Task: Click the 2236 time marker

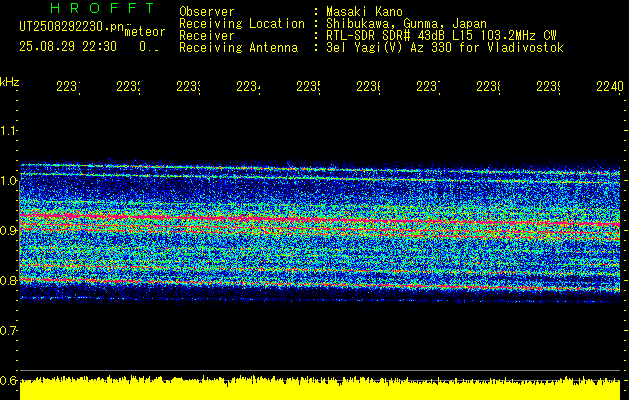Action: coord(369,86)
